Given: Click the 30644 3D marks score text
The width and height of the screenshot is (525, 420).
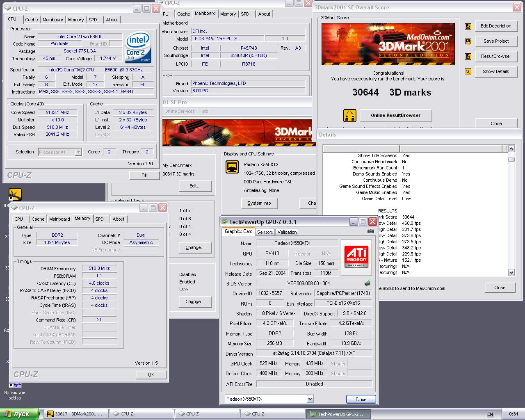Looking at the screenshot, I should tap(392, 92).
